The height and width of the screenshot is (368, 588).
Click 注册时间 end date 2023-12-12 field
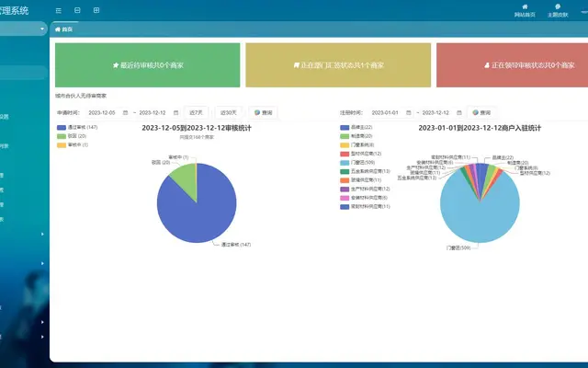click(442, 112)
